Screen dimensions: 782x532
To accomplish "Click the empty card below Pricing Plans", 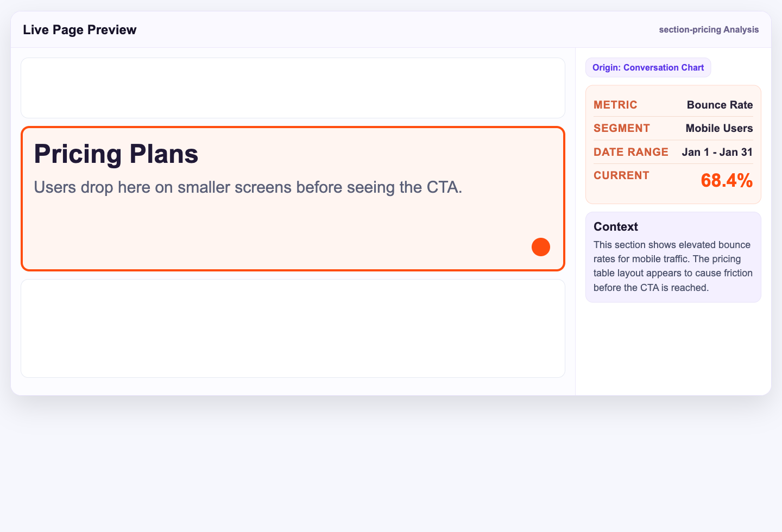I will (x=293, y=328).
